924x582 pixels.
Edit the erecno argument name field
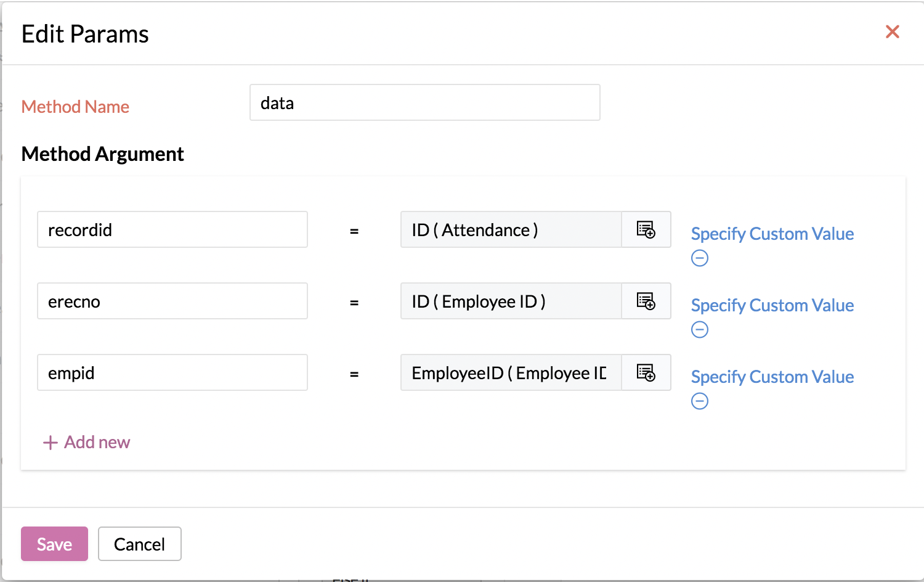click(172, 301)
